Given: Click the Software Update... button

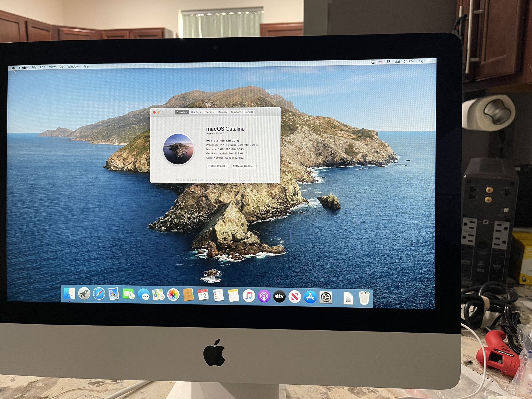Looking at the screenshot, I should point(244,166).
